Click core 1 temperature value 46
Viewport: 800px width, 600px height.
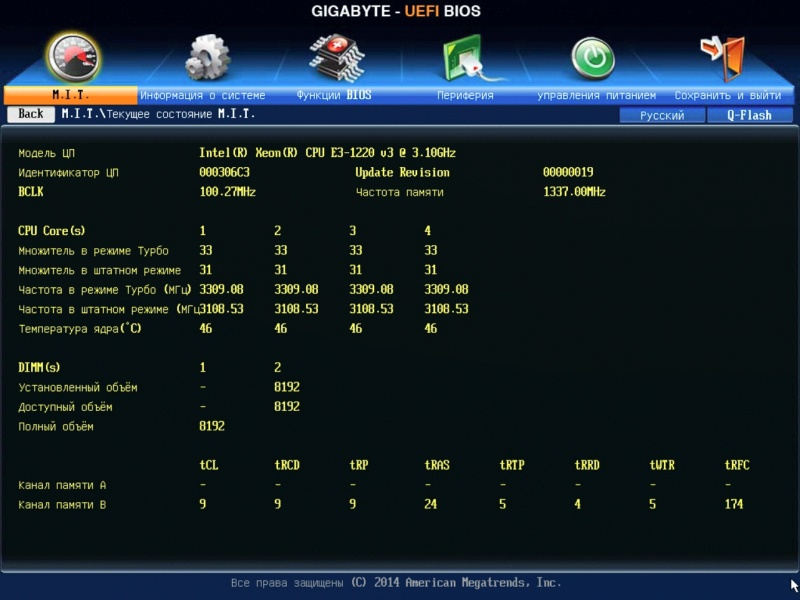pyautogui.click(x=206, y=329)
